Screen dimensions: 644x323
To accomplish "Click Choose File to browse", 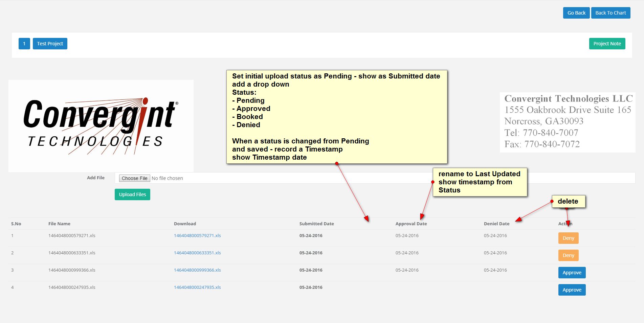I will pos(134,178).
